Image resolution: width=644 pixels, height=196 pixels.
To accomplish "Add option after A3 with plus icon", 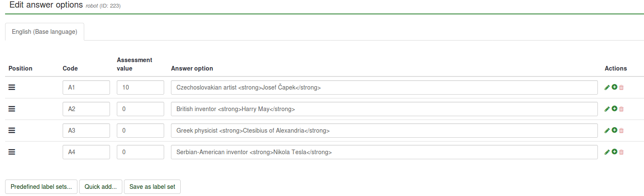I will coord(614,130).
